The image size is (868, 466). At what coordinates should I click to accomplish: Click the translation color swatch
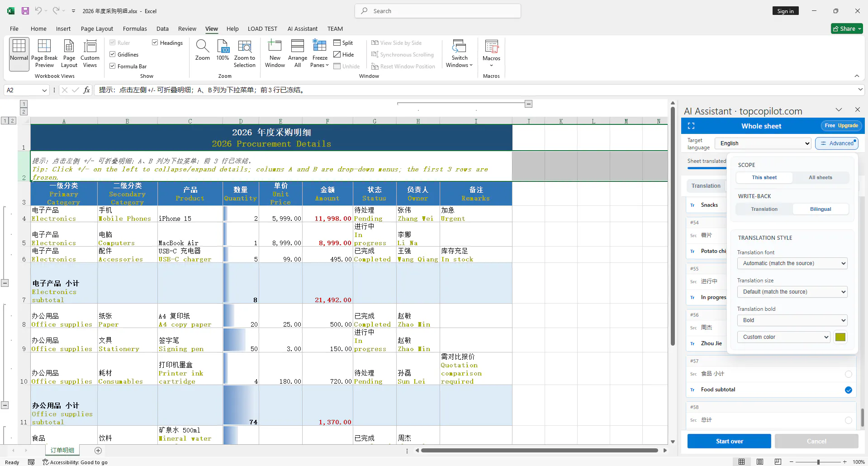[840, 337]
